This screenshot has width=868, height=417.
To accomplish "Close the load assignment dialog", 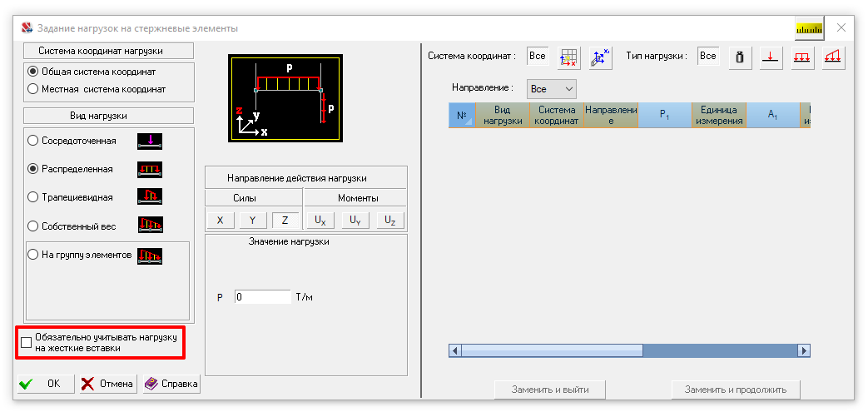I will tap(841, 27).
